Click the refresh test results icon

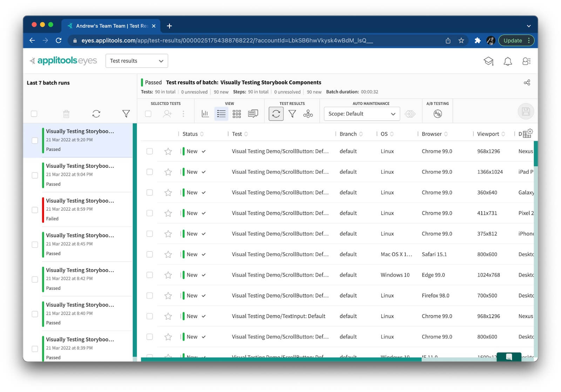coord(276,114)
